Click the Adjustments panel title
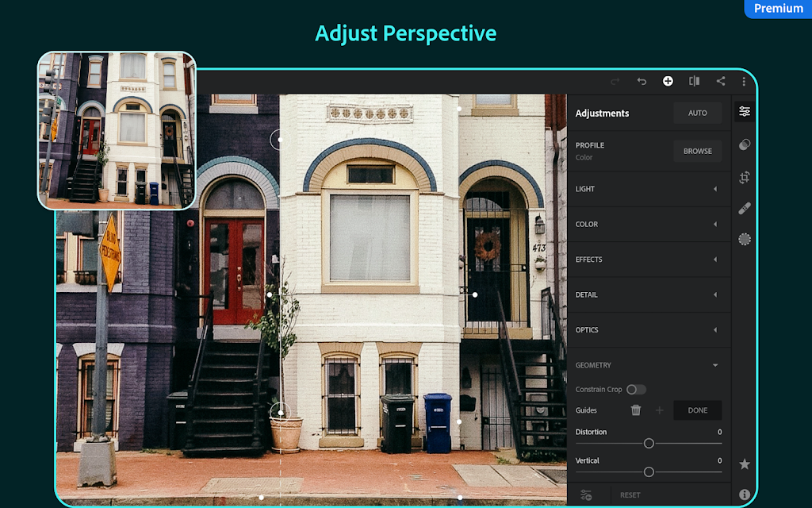The height and width of the screenshot is (508, 812). [603, 113]
